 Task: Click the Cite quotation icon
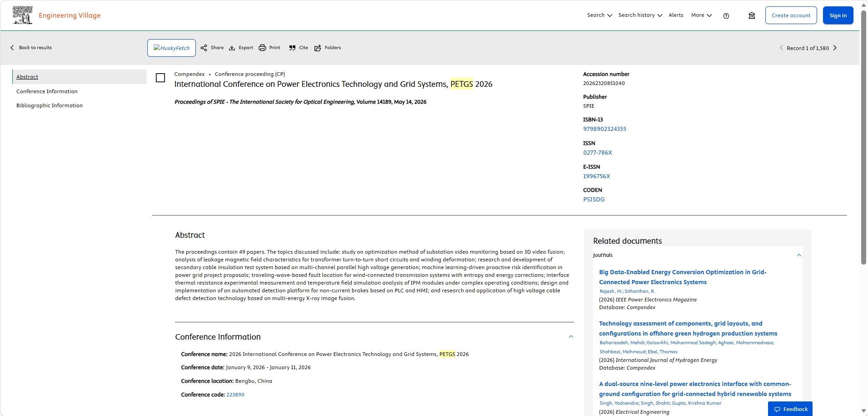tap(292, 48)
